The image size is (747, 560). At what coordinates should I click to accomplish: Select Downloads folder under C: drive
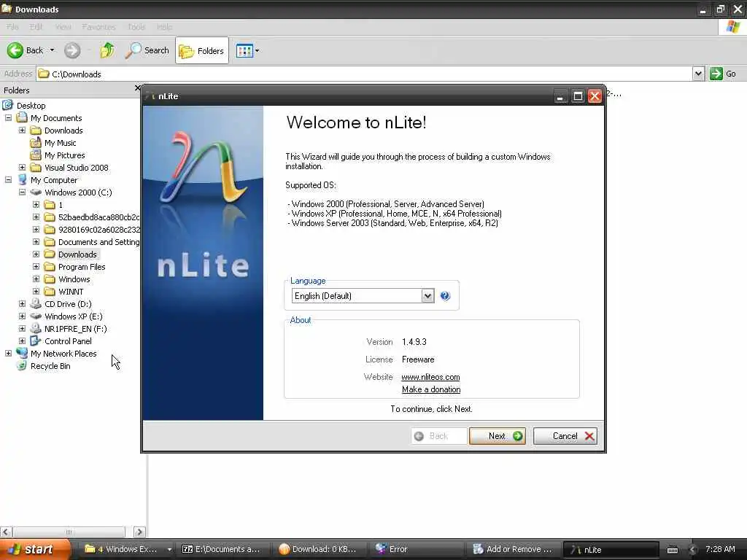pos(77,254)
